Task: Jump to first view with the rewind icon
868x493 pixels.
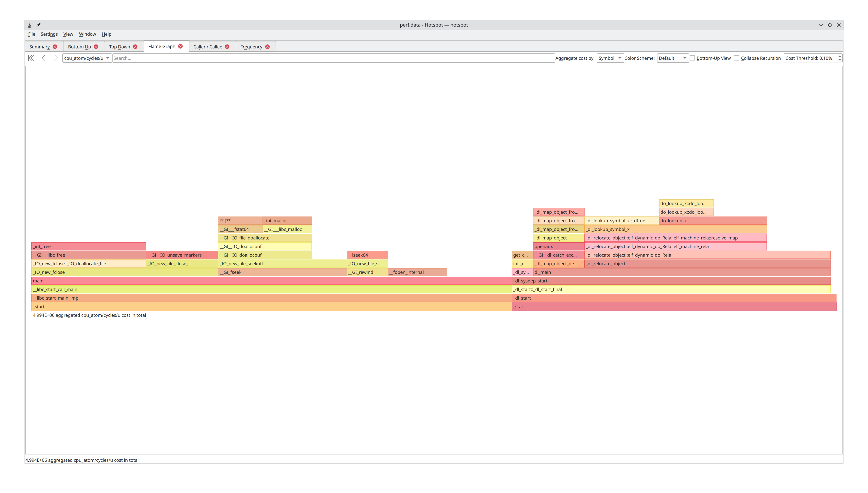Action: [x=31, y=58]
